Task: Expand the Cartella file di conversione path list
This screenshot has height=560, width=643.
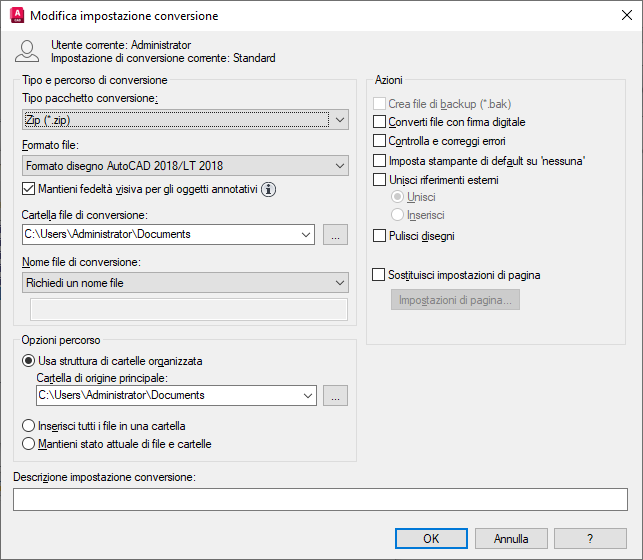Action: [306, 235]
